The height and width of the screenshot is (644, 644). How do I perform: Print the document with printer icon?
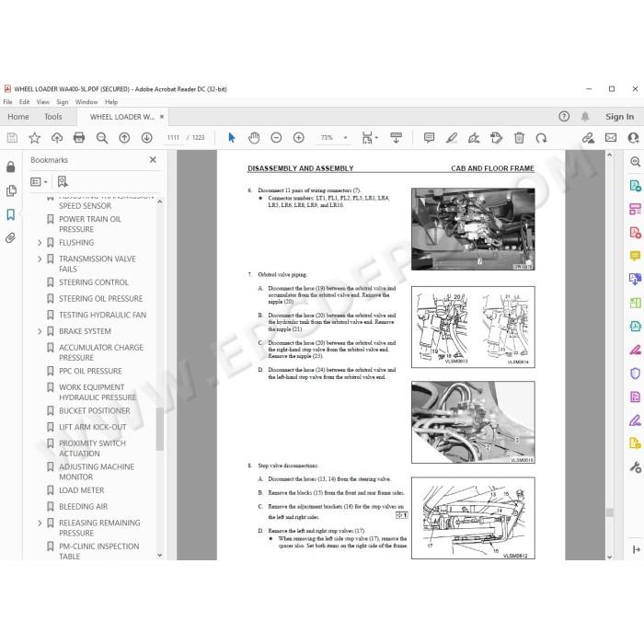(x=79, y=138)
